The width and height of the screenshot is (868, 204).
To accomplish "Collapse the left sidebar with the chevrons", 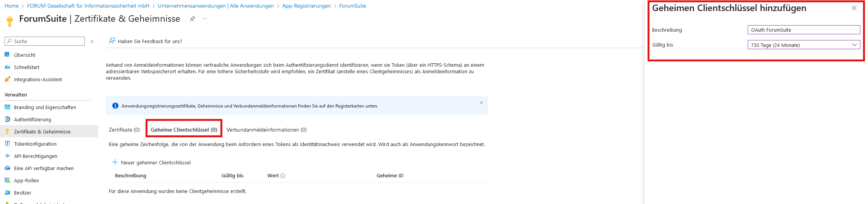I will coord(92,41).
